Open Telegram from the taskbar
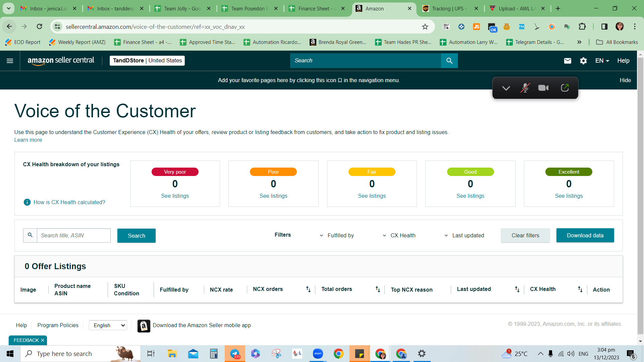This screenshot has width=644, height=362. tap(235, 354)
